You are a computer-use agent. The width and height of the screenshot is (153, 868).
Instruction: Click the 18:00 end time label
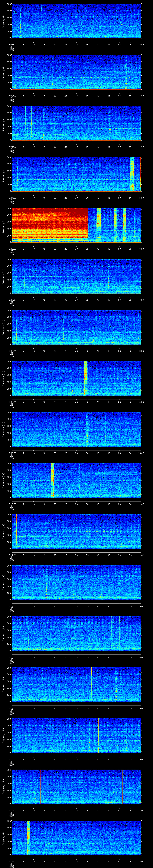(141, 861)
